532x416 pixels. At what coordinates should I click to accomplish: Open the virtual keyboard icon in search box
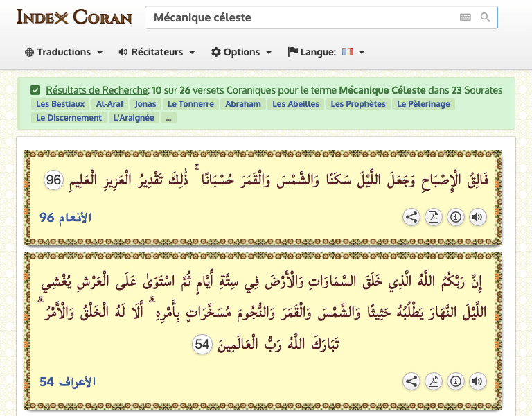coord(465,17)
